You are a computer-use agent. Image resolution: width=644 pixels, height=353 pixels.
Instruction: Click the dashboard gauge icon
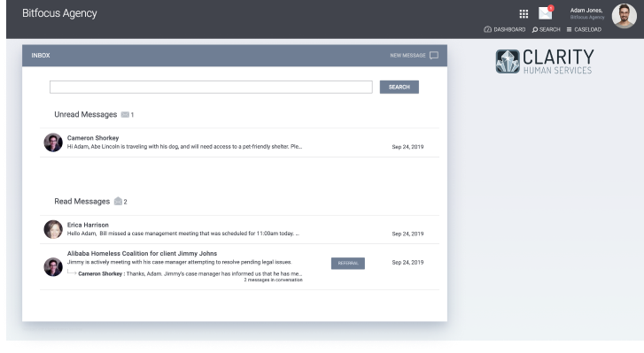pyautogui.click(x=487, y=29)
